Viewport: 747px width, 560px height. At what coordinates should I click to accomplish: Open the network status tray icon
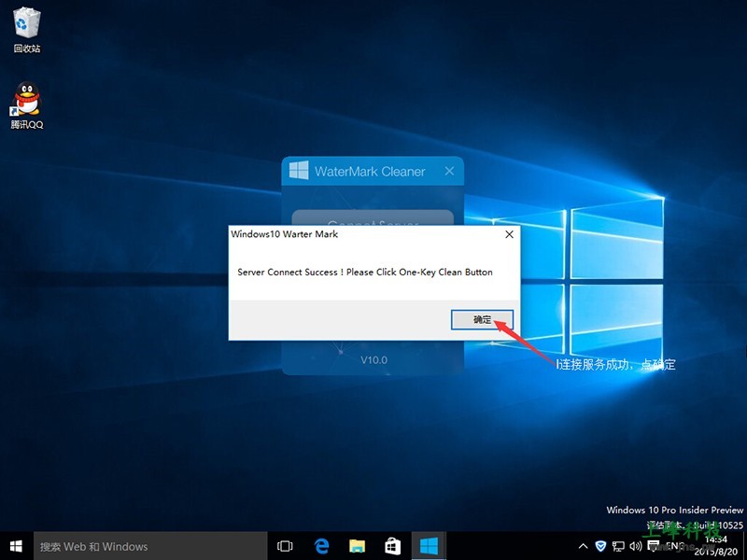[618, 546]
